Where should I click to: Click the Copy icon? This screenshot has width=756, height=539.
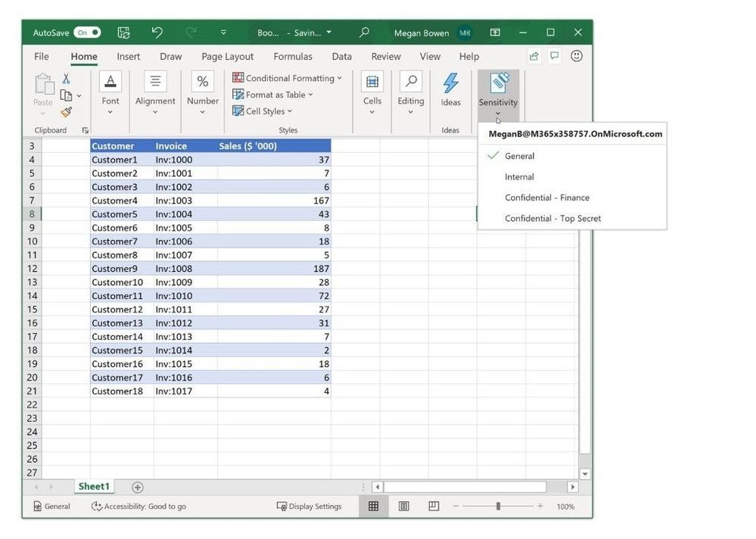click(x=66, y=95)
